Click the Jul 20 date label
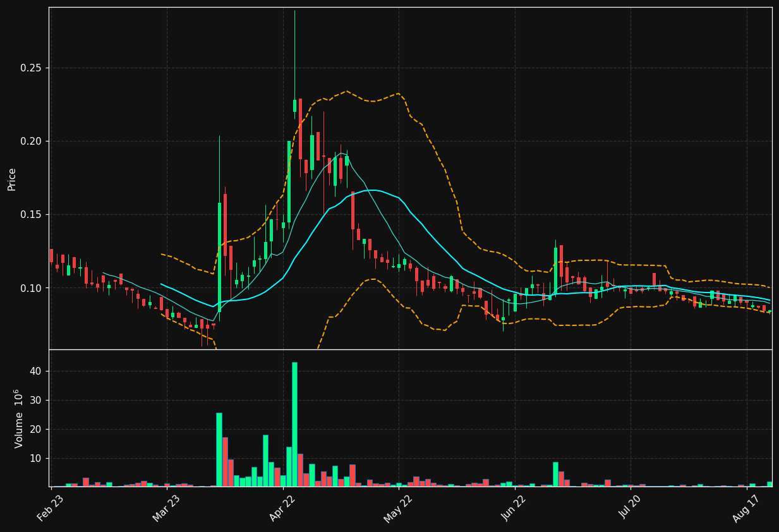 tap(630, 507)
